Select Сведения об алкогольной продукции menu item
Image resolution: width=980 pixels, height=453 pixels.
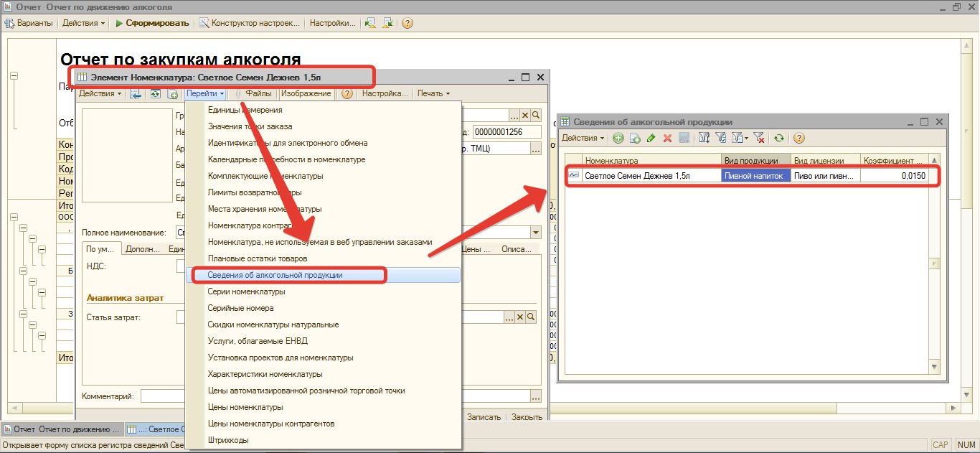click(x=323, y=275)
